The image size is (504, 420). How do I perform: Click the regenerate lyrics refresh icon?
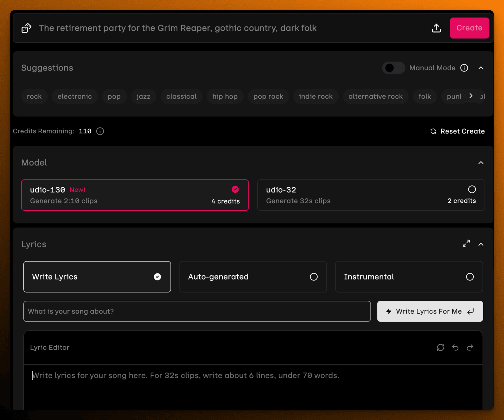click(440, 348)
